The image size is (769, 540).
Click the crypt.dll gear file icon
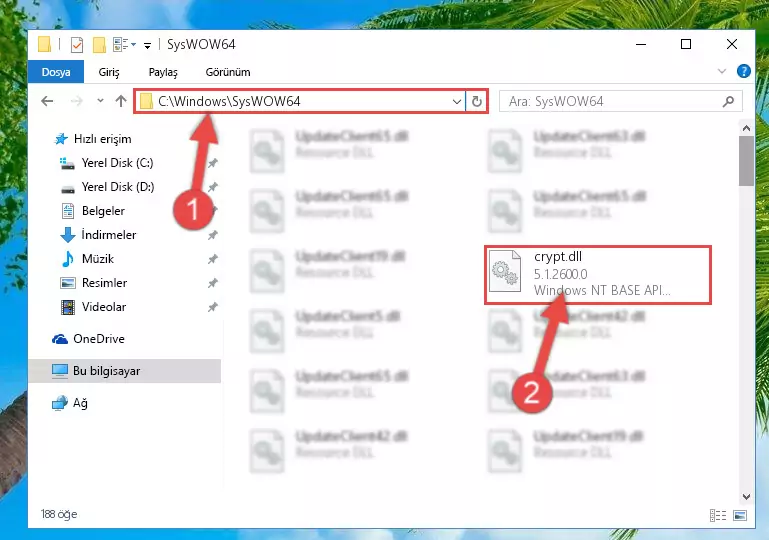[x=505, y=271]
